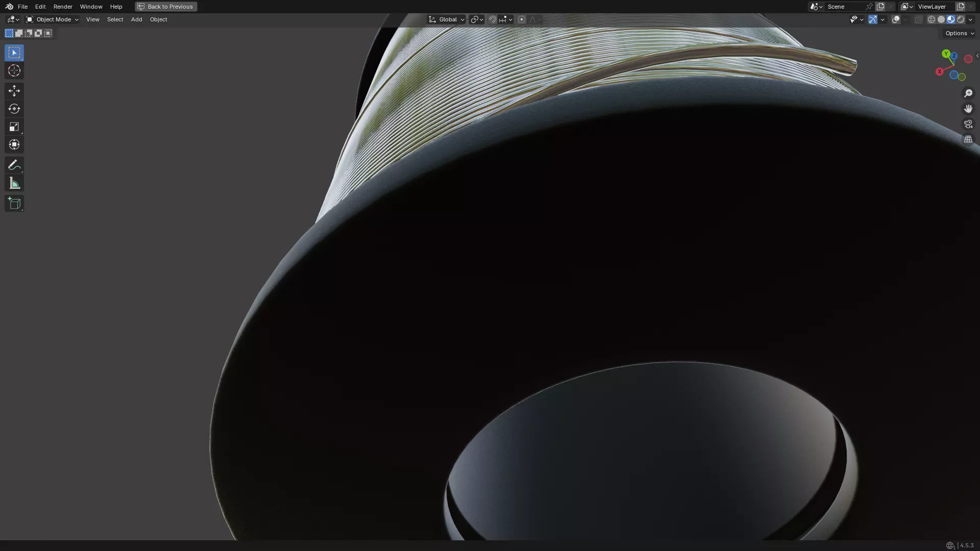Toggle the show gizmo button
The image size is (980, 551).
coord(872,19)
